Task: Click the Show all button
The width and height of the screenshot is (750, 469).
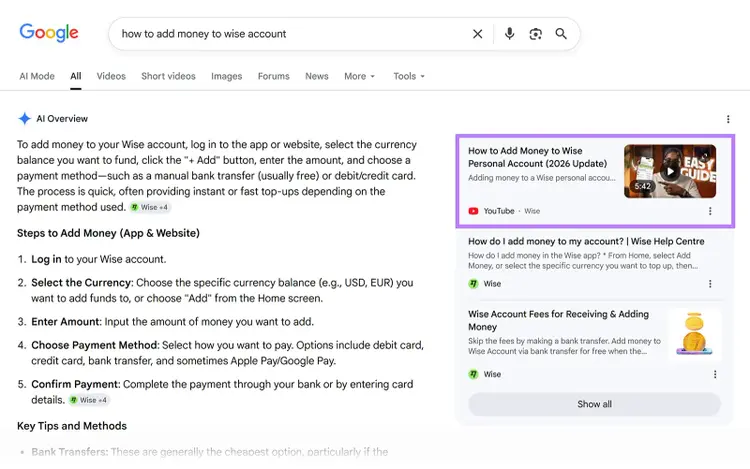Action: 594,404
